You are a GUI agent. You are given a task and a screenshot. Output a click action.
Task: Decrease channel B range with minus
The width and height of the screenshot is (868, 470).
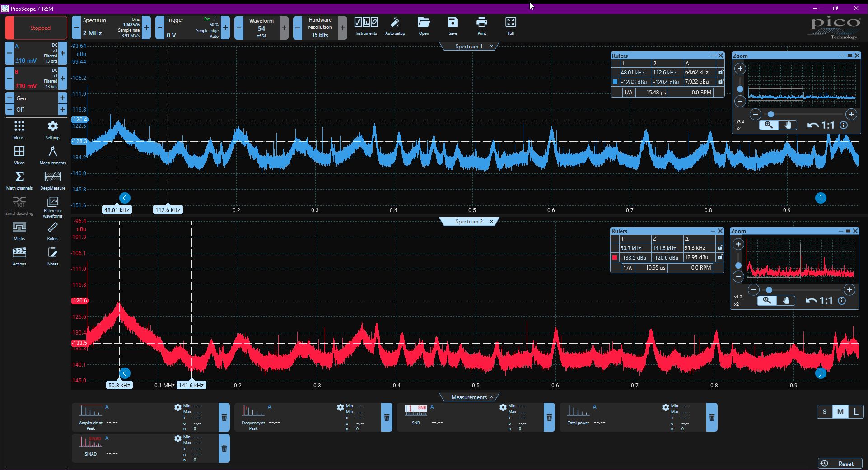pos(9,79)
